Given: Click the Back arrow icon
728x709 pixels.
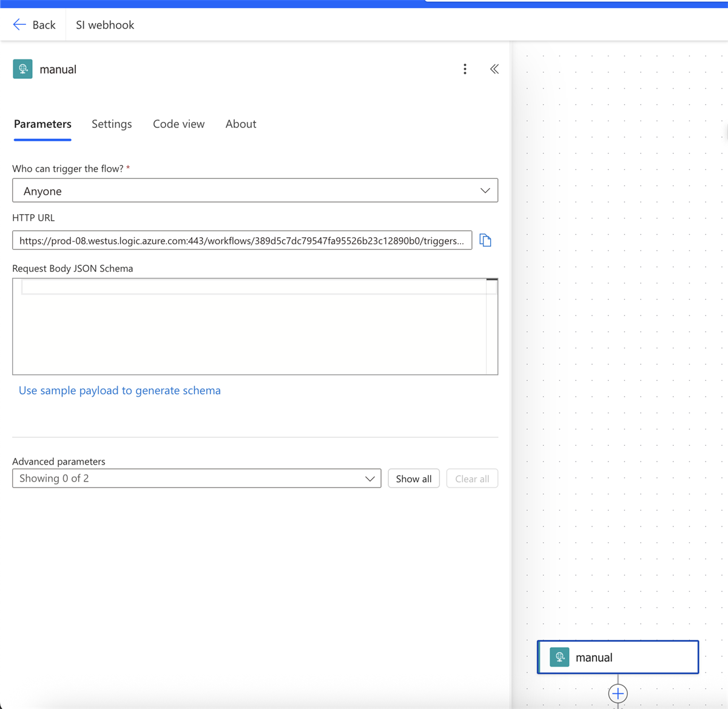Looking at the screenshot, I should [19, 25].
